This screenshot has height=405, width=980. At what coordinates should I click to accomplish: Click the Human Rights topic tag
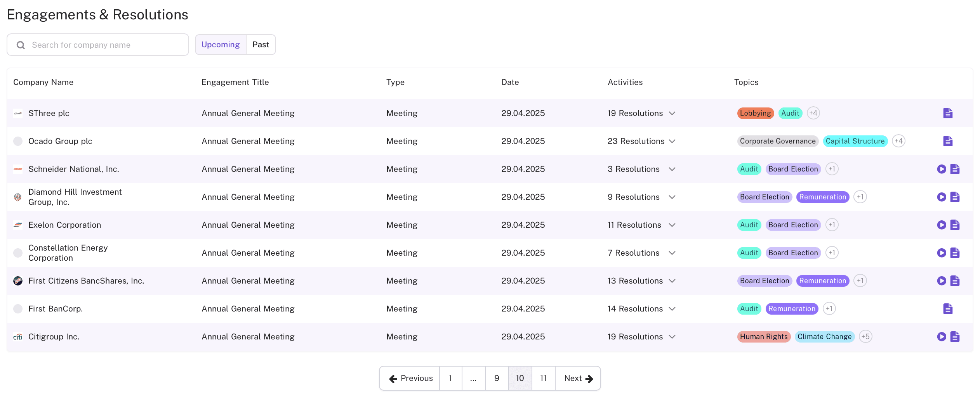764,337
